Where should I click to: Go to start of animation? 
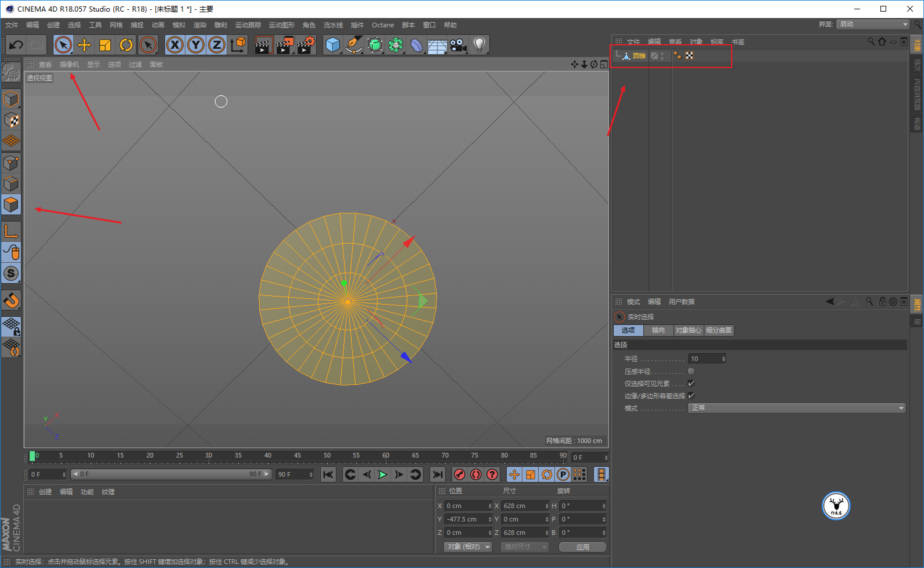point(328,474)
